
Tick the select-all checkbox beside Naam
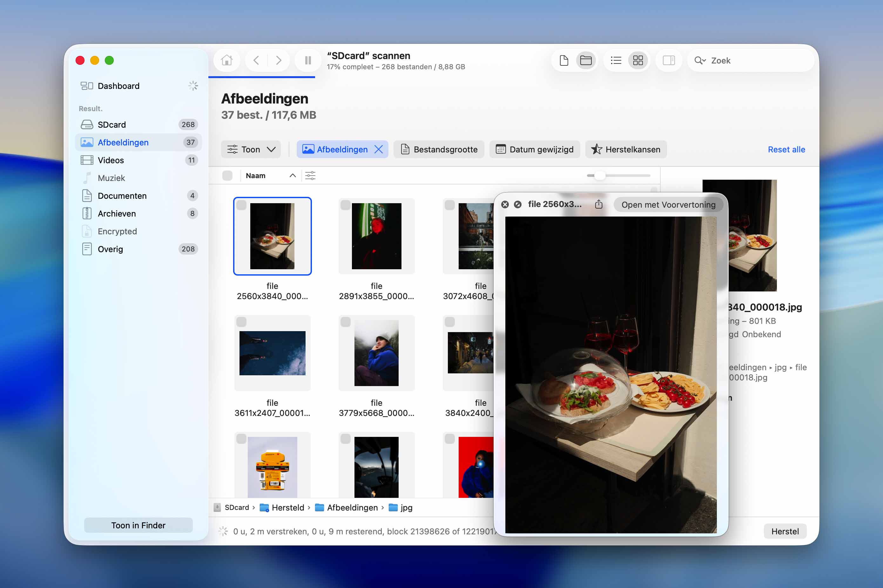pyautogui.click(x=227, y=176)
